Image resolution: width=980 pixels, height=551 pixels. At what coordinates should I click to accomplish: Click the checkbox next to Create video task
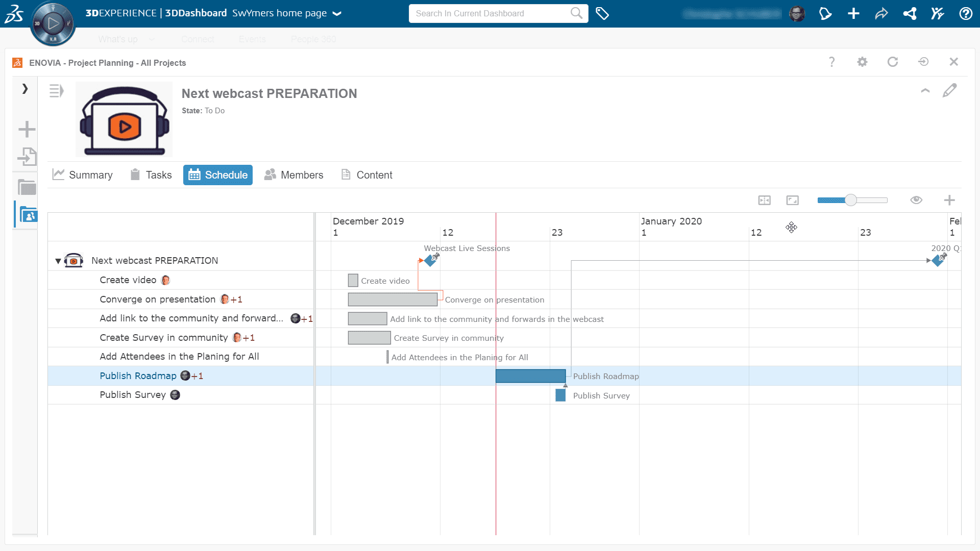(x=353, y=280)
